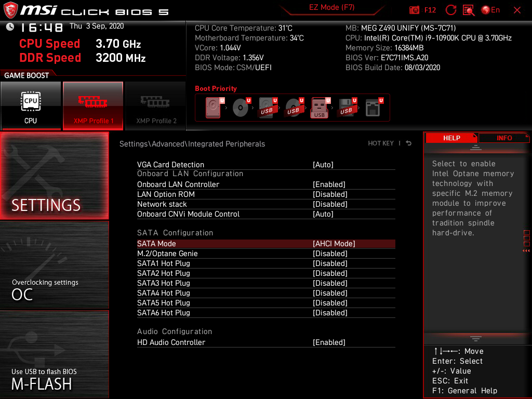
Task: Change LAN Option ROM [Disabled] value
Action: [330, 194]
